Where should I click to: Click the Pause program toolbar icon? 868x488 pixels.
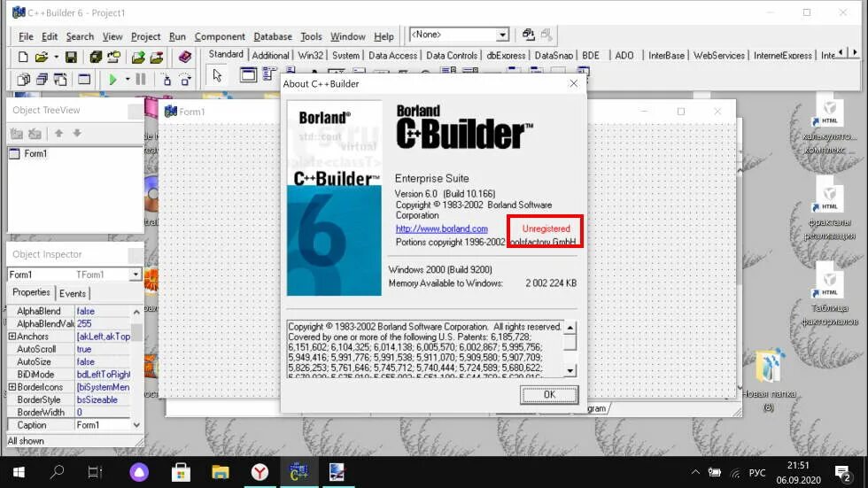pyautogui.click(x=141, y=80)
